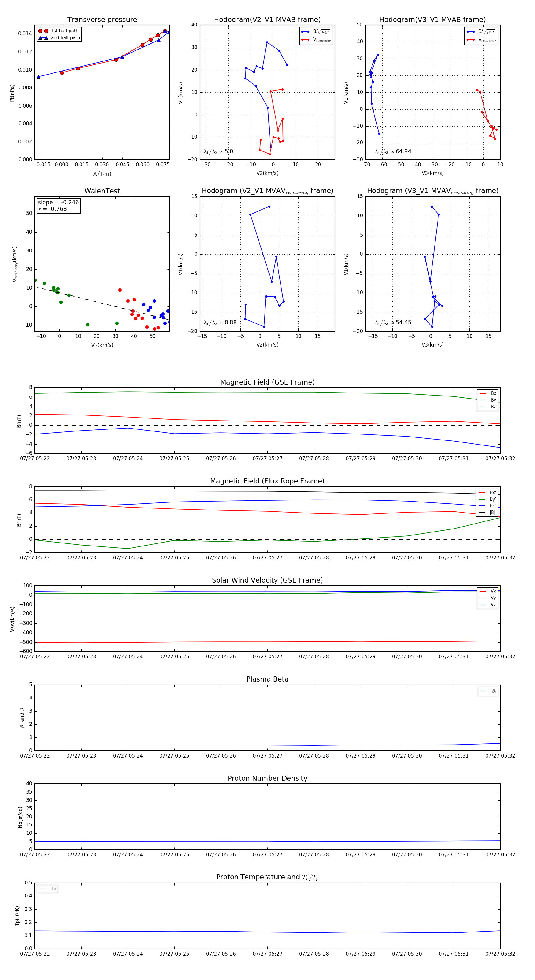Click the 'Proton Temperature and Te/Tp' title
The image size is (535, 980).
coord(267,877)
